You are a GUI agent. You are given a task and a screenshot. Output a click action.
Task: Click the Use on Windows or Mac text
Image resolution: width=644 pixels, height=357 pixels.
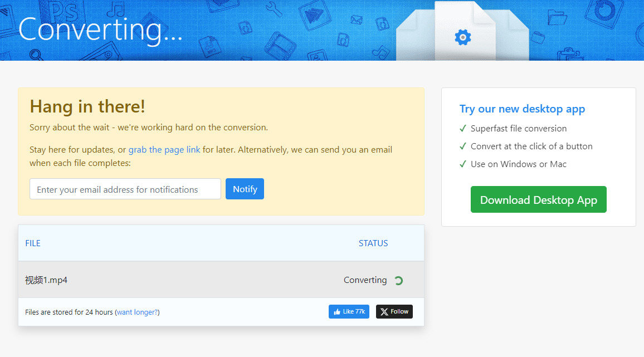[518, 164]
